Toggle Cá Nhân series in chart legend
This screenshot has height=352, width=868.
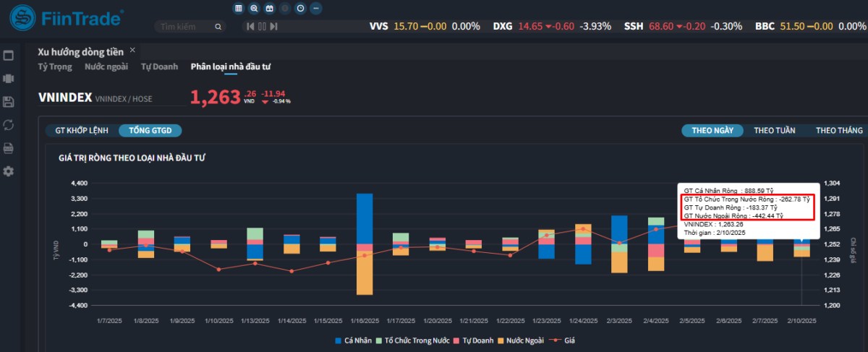coord(353,340)
